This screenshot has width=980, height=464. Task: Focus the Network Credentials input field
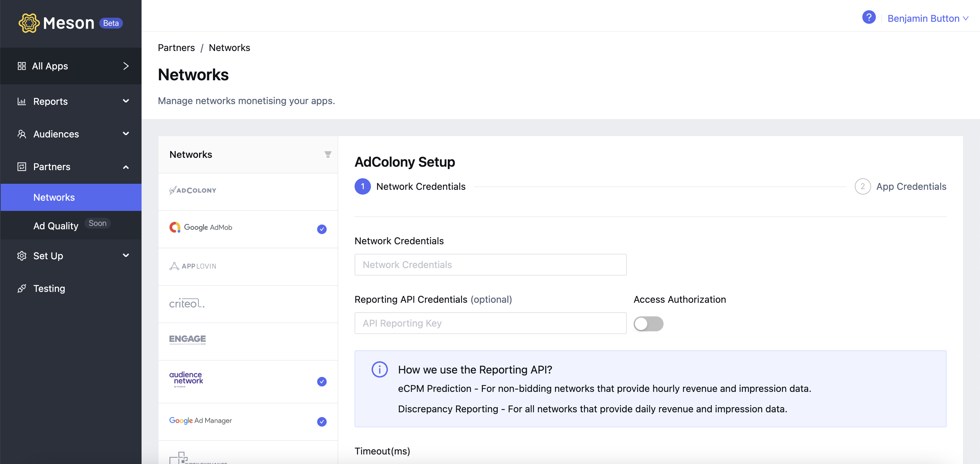(x=490, y=265)
